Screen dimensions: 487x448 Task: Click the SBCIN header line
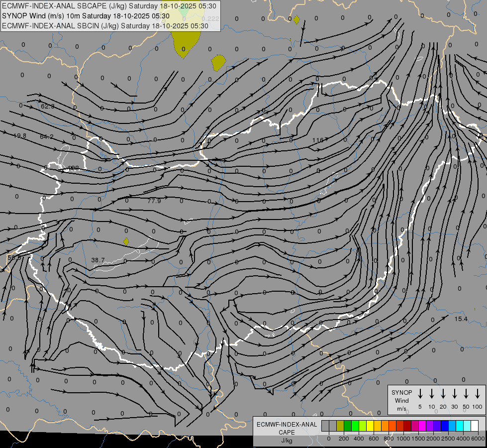point(105,26)
